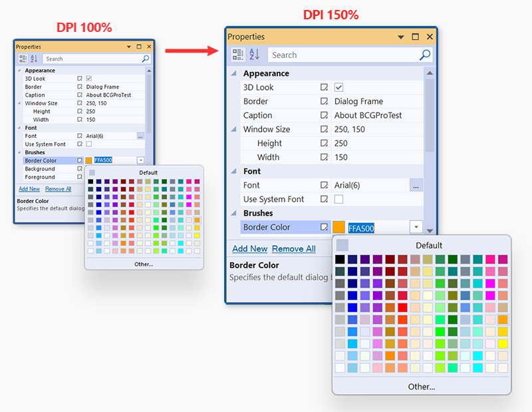This screenshot has width=532, height=412.
Task: Click marker icon beside Font row, 150% panel
Action: pos(324,185)
